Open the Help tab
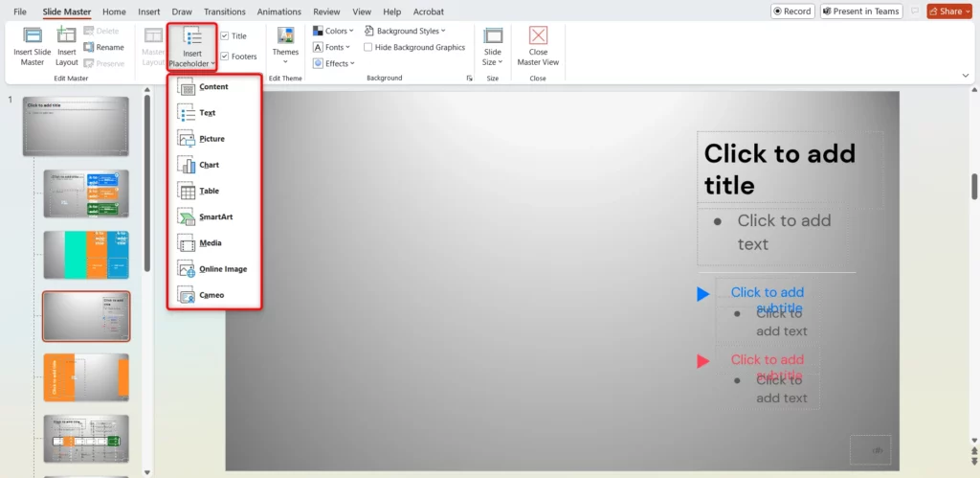This screenshot has height=478, width=980. click(x=391, y=11)
